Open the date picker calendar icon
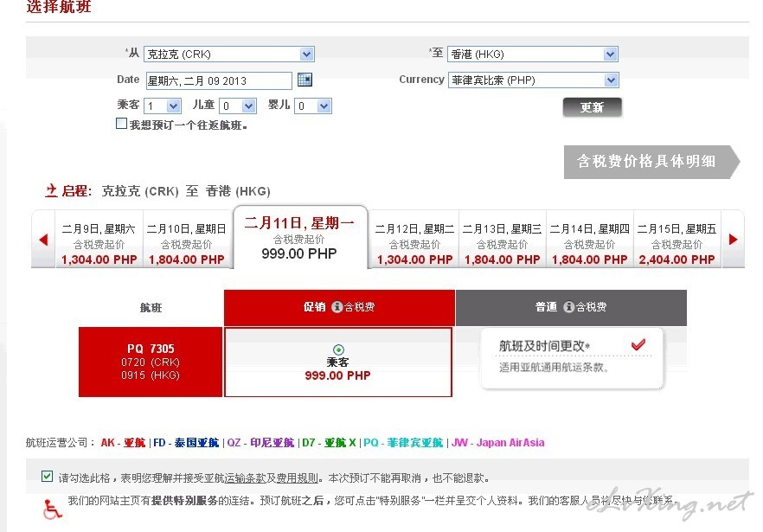 (x=305, y=80)
